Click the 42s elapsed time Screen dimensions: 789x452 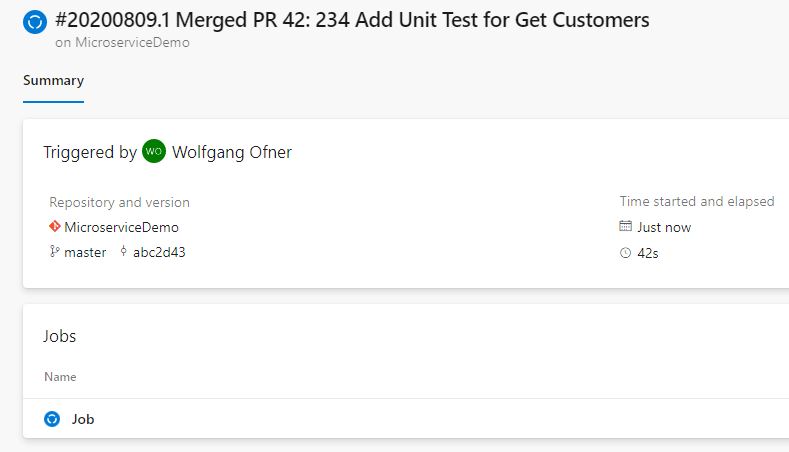pyautogui.click(x=648, y=253)
